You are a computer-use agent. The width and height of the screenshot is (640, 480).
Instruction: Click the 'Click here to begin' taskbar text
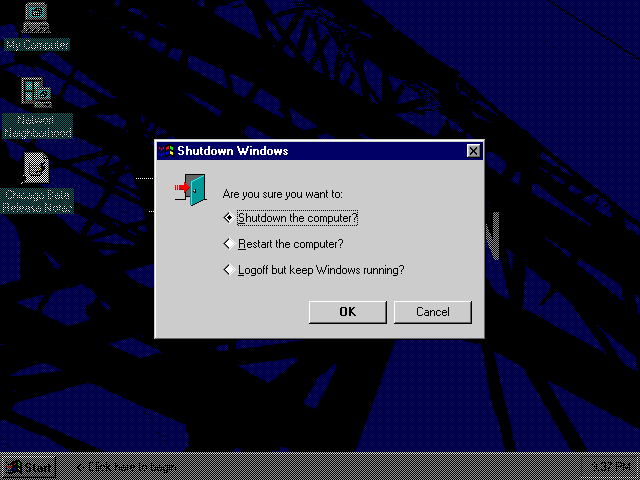pos(127,467)
